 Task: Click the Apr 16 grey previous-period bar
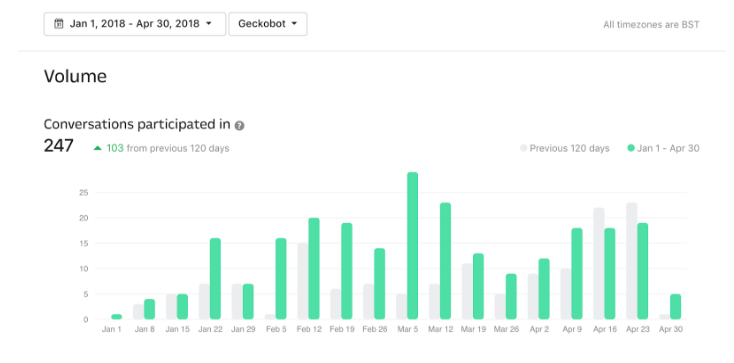599,264
